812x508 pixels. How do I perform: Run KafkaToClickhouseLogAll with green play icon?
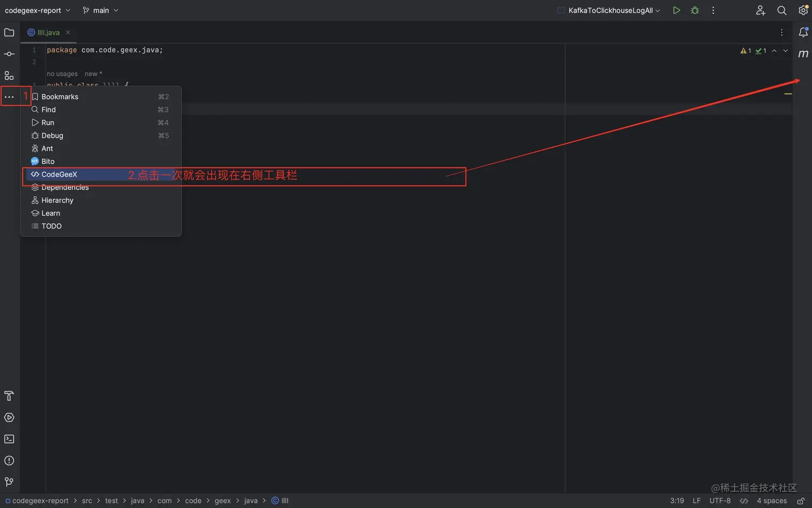677,10
